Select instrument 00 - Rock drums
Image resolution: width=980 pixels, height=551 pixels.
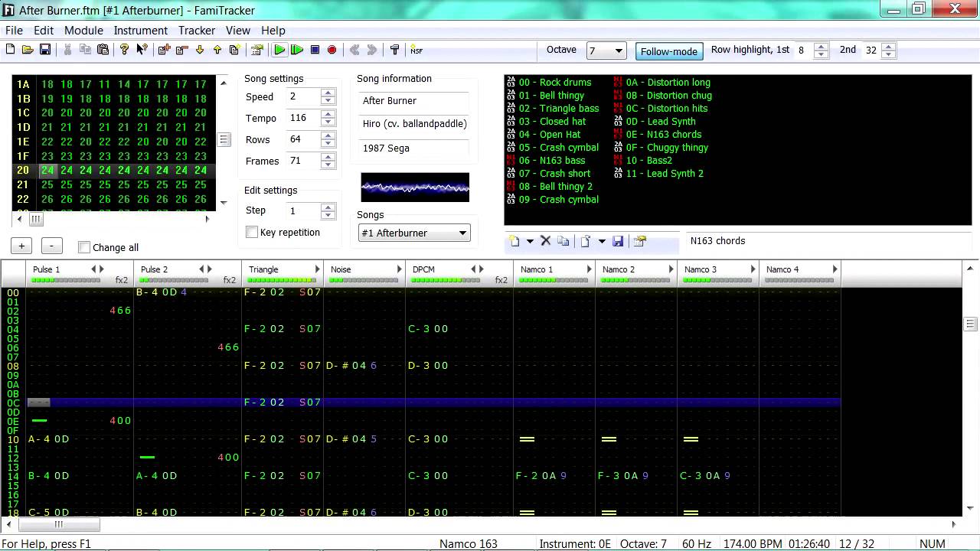554,82
